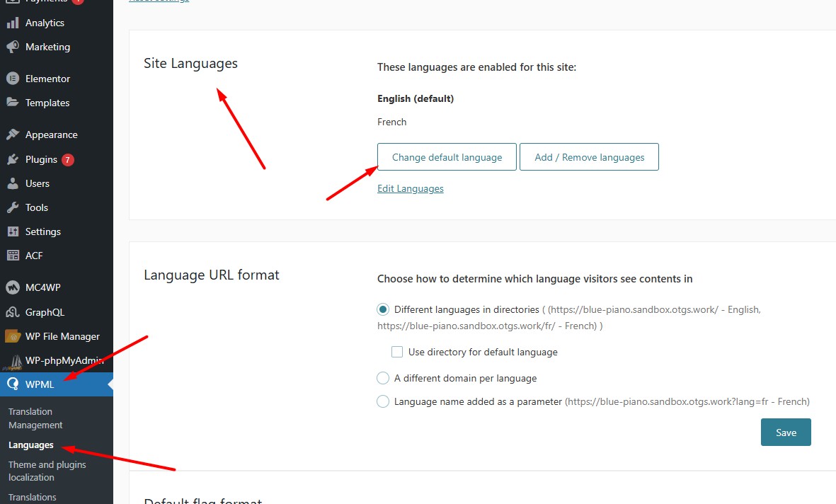Click the Elementor logo icon

(x=13, y=79)
